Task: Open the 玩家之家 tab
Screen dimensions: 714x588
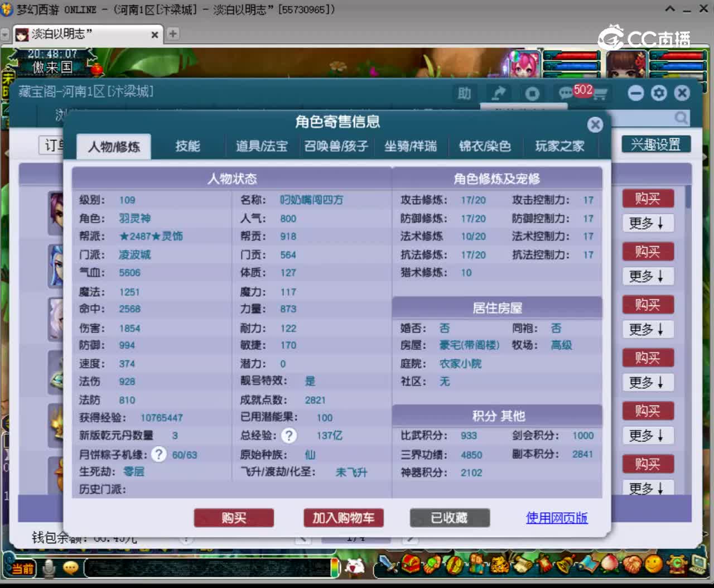Action: pyautogui.click(x=559, y=146)
